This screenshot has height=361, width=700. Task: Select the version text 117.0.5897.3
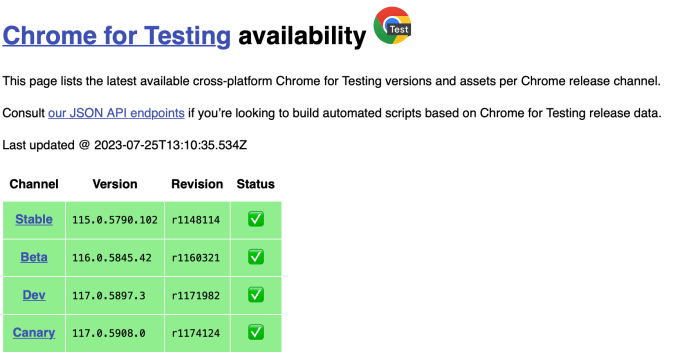[x=108, y=295]
